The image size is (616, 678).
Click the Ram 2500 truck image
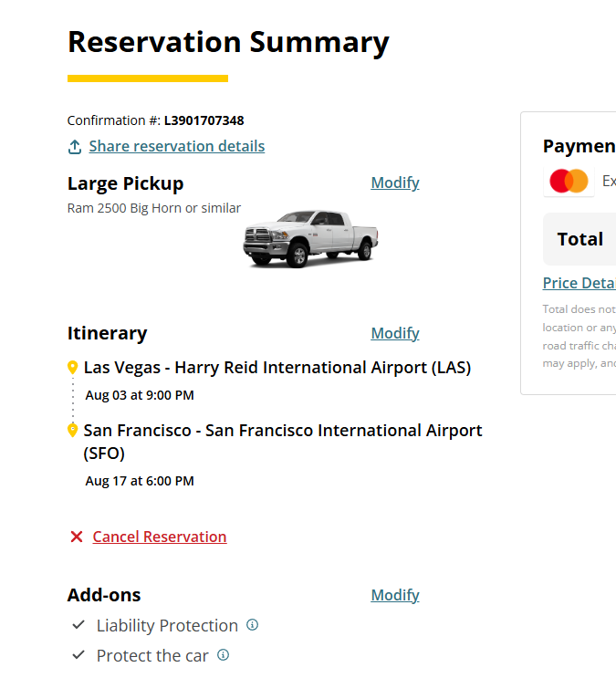[x=310, y=238]
